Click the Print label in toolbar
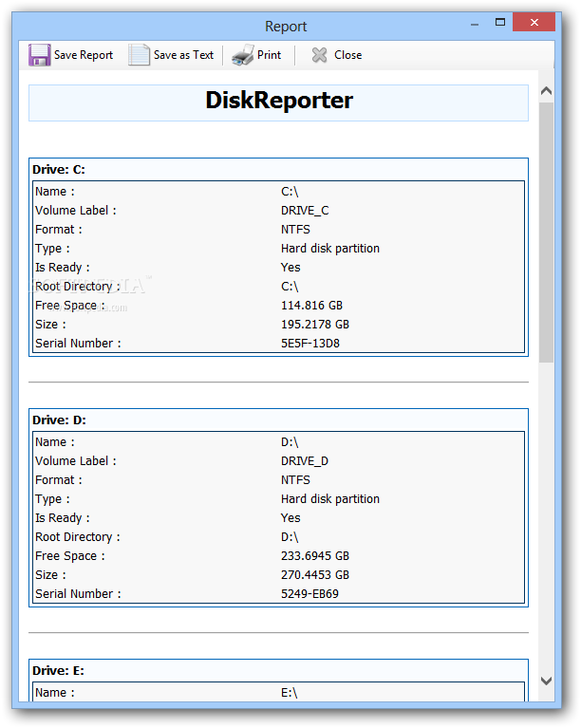Viewport: 581px width, 728px height. pyautogui.click(x=270, y=55)
